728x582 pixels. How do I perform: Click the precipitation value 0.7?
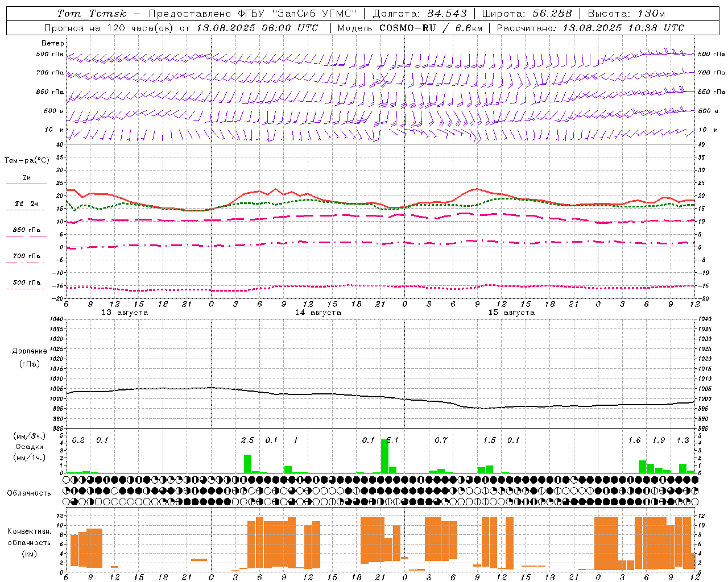click(441, 440)
